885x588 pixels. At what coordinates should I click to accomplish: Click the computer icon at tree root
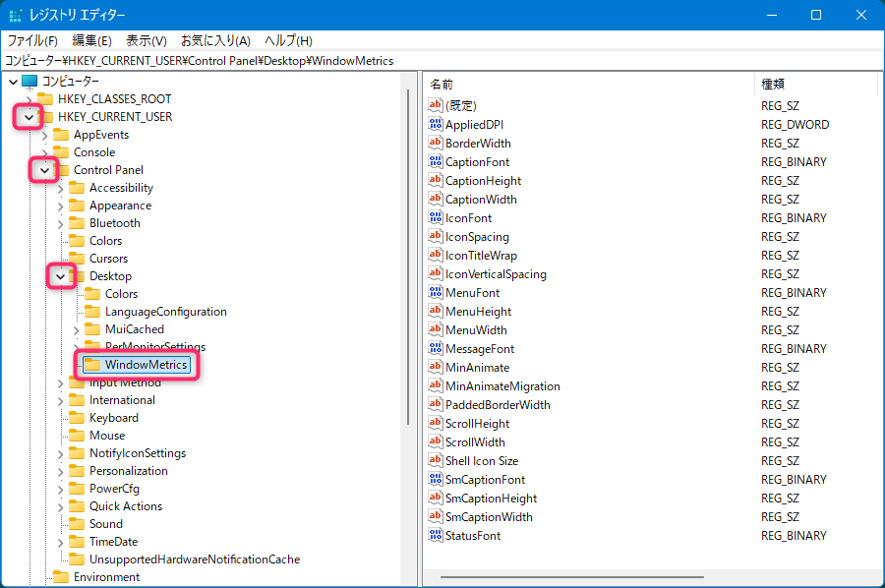[x=29, y=82]
